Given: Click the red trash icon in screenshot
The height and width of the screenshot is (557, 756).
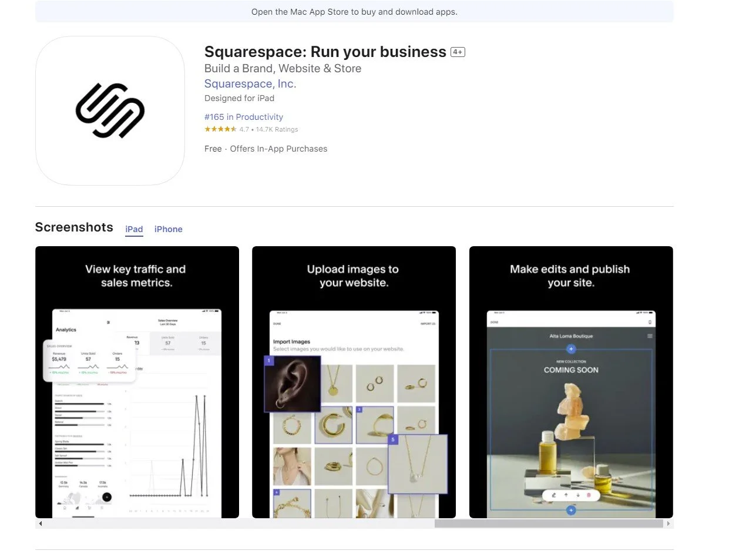Looking at the screenshot, I should (589, 495).
